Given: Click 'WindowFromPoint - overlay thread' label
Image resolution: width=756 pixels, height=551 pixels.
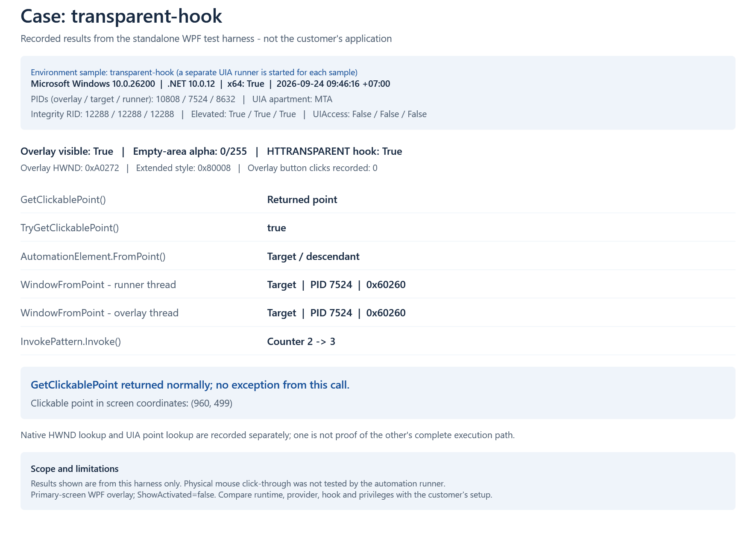Looking at the screenshot, I should coord(100,313).
